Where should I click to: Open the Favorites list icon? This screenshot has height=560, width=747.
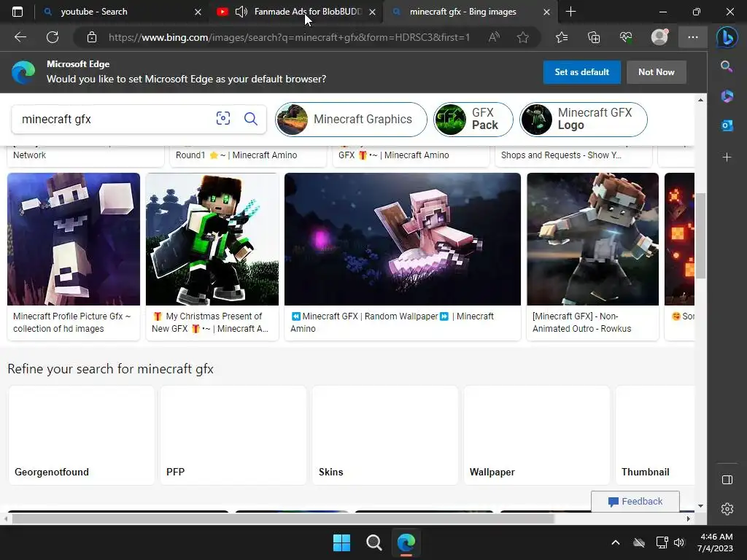(x=562, y=37)
